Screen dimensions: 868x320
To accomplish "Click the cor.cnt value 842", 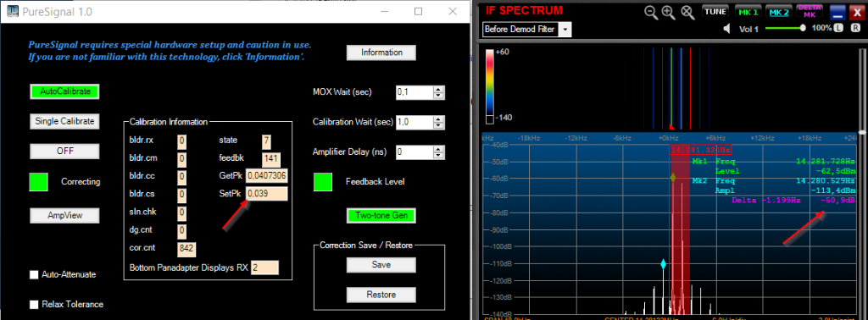I will (x=186, y=249).
